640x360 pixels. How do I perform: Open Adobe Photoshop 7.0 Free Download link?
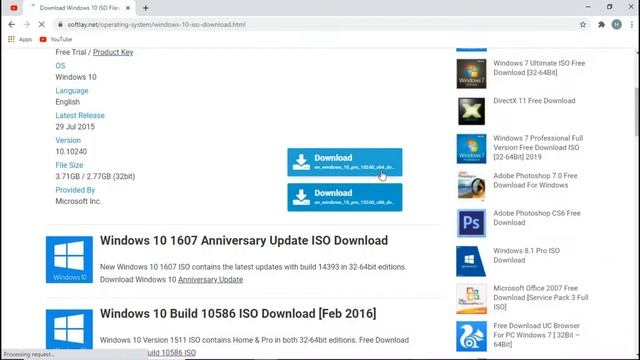[535, 180]
